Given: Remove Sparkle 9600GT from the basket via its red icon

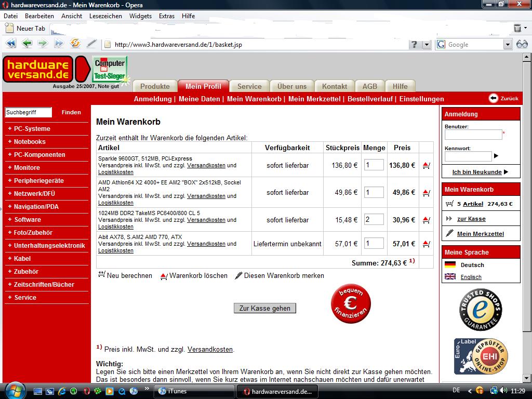Looking at the screenshot, I should coord(427,166).
